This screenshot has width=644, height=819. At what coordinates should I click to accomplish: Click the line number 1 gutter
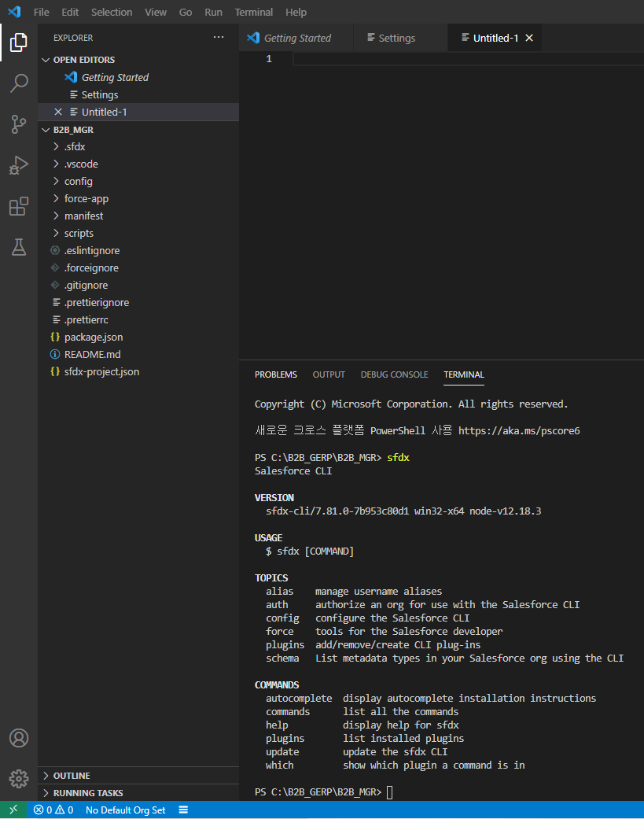269,59
